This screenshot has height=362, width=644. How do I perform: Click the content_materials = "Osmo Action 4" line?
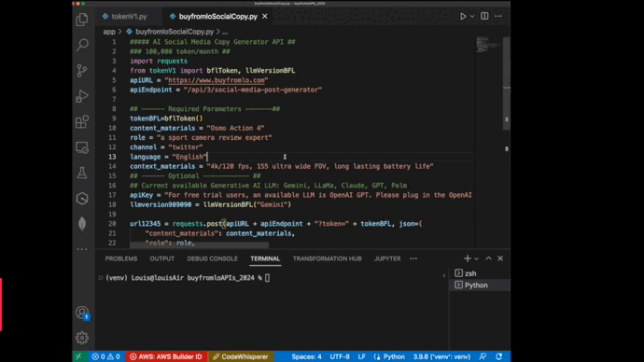(197, 128)
